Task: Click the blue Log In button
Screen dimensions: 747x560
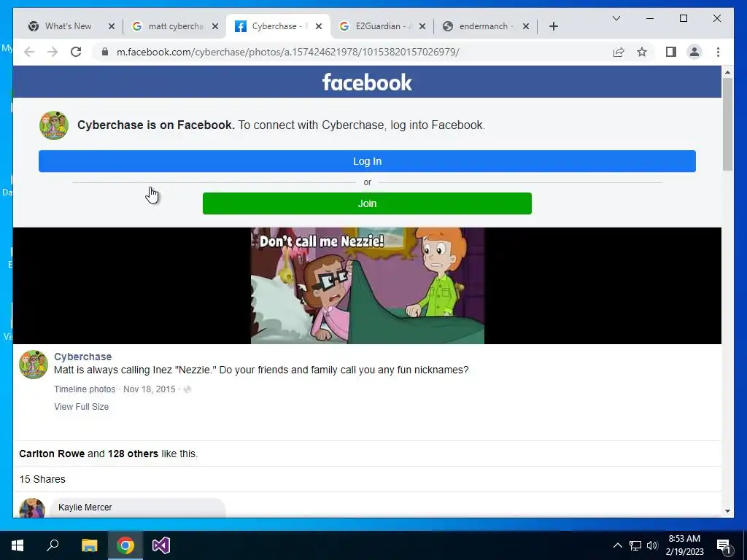Action: [x=367, y=161]
